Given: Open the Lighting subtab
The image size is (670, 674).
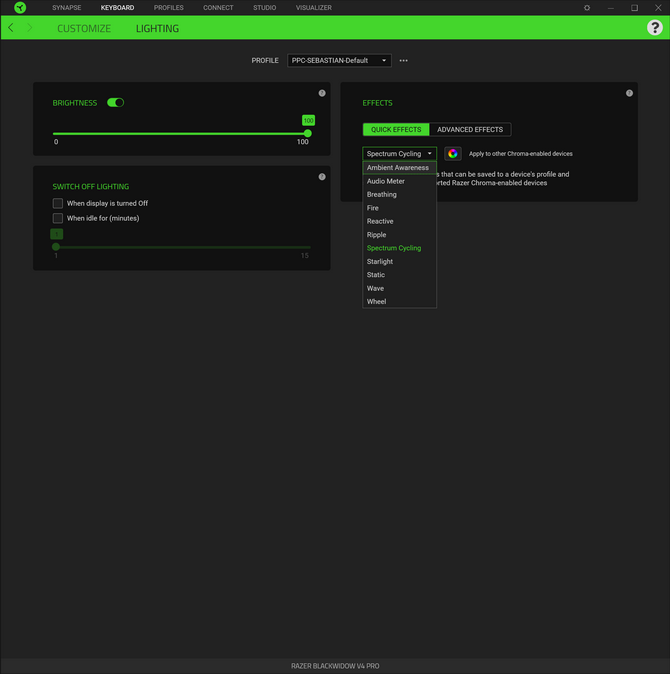Looking at the screenshot, I should pyautogui.click(x=157, y=28).
